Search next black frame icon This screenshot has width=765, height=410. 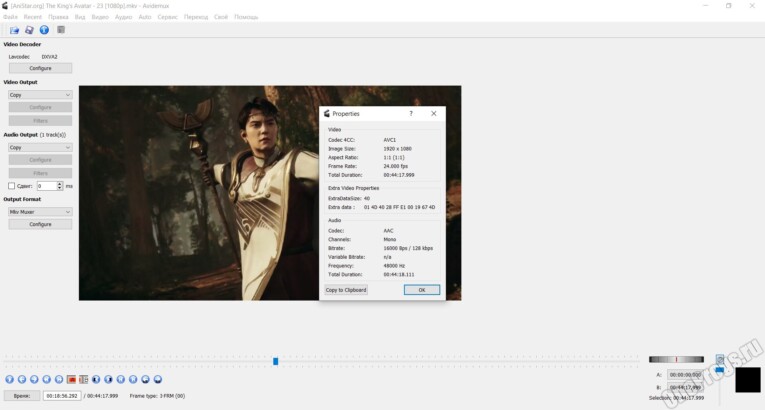coord(108,379)
